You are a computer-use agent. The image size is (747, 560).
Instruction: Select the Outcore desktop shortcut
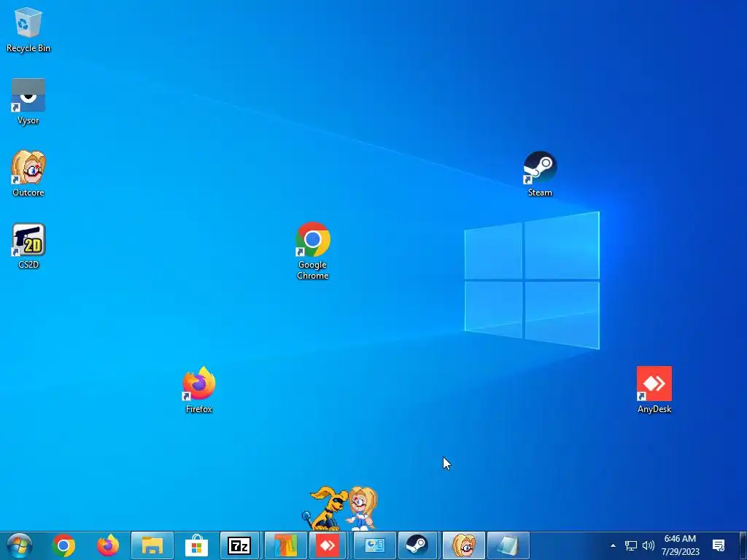coord(28,174)
